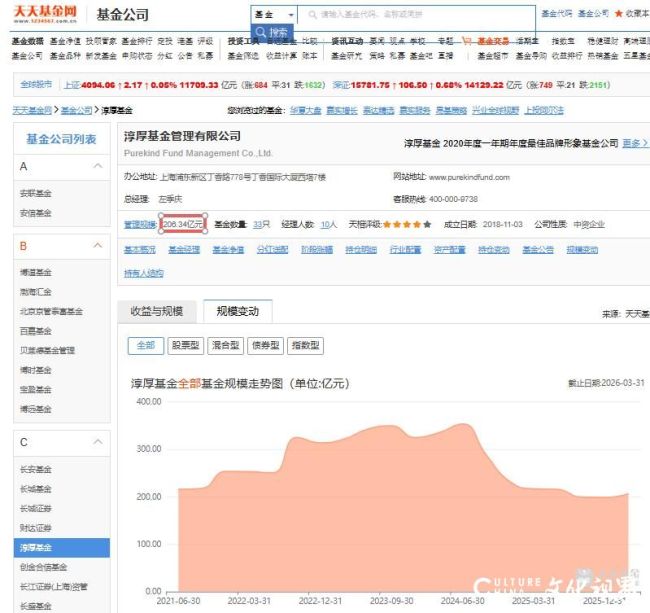The width and height of the screenshot is (650, 613).
Task: Open recently viewed fund 华夏大盘
Action: pyautogui.click(x=306, y=110)
